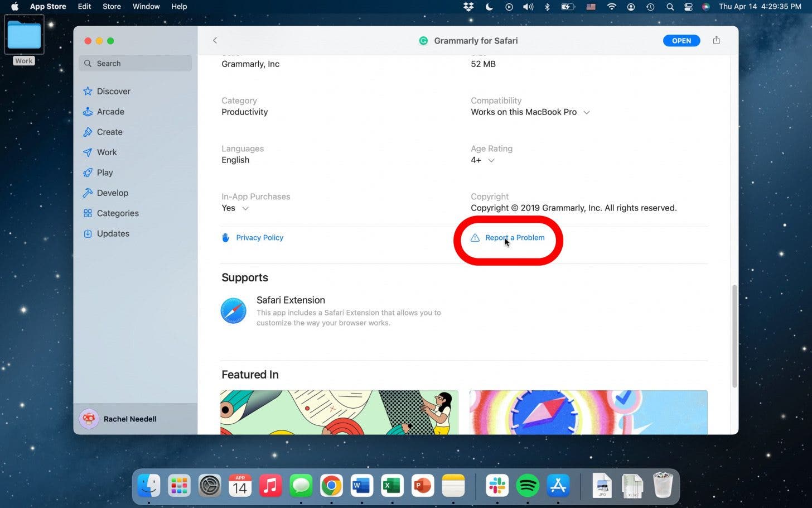Show Updates in the sidebar
812x508 pixels.
(x=113, y=234)
